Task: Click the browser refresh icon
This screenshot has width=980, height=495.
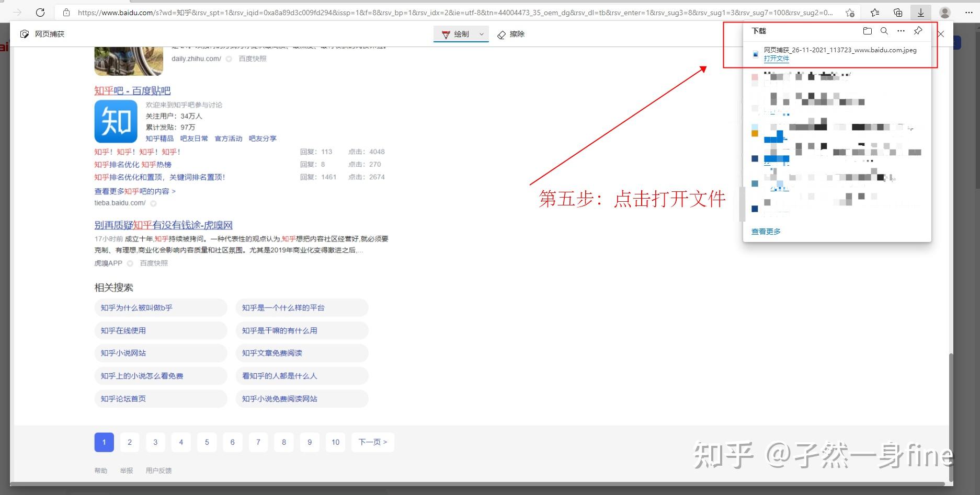Action: click(x=40, y=13)
